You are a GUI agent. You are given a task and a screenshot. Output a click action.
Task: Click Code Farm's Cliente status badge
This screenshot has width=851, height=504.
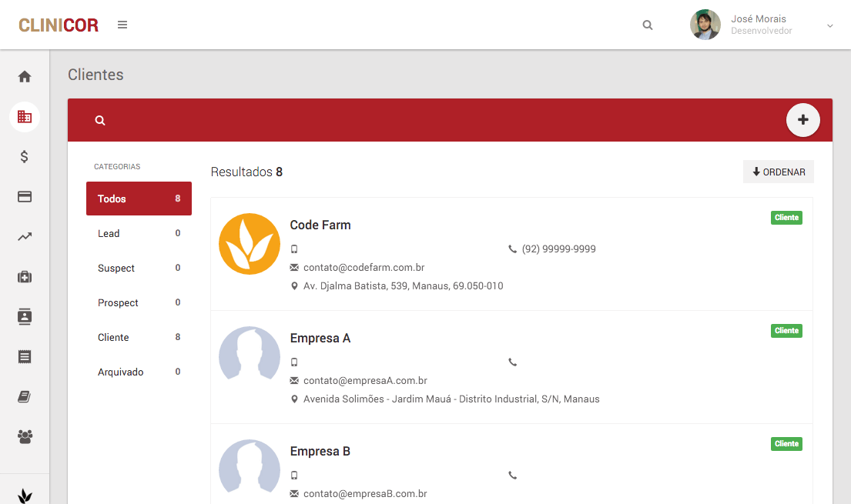point(786,218)
